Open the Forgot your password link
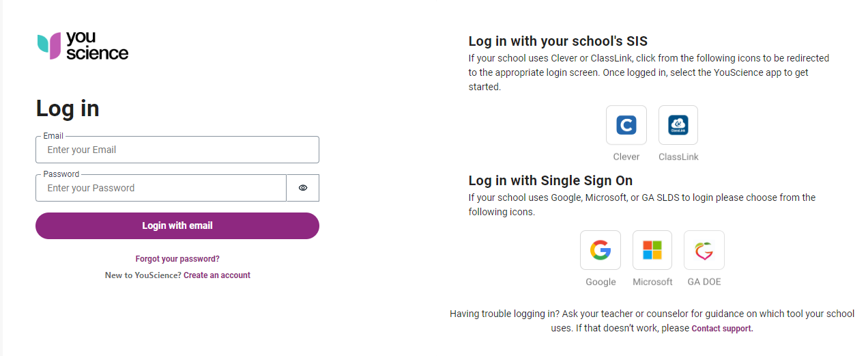Screen dimensions: 868x356 (177, 259)
